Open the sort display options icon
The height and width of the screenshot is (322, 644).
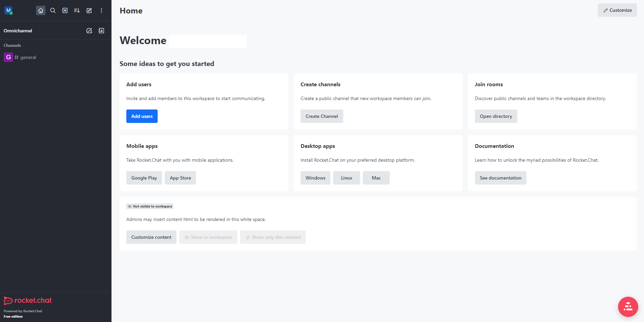click(x=77, y=10)
